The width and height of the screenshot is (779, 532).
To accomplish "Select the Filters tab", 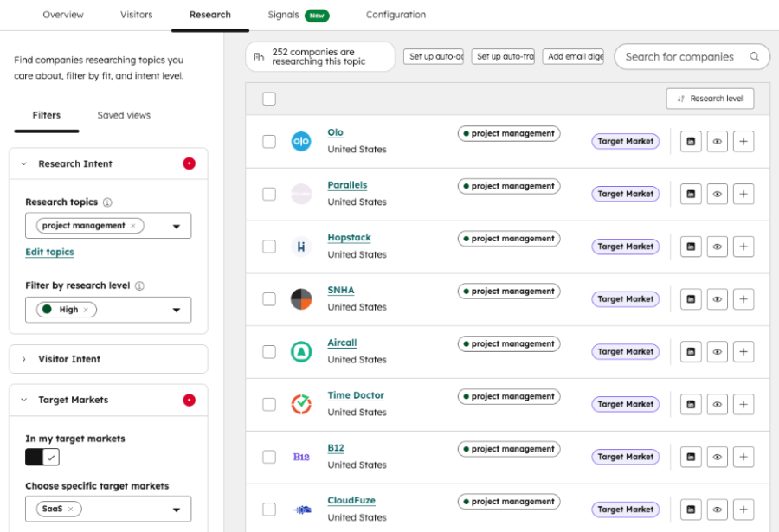I will [46, 115].
